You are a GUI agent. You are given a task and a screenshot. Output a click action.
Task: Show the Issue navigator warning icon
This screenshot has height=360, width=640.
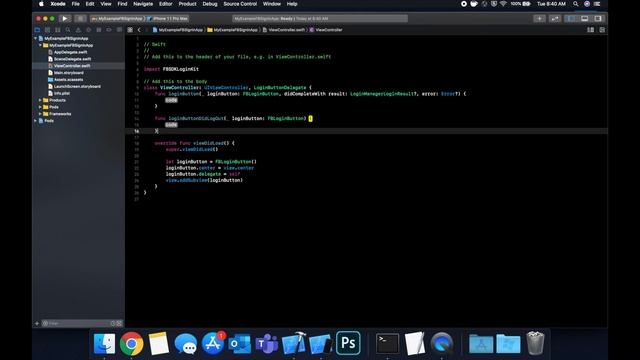tap(78, 30)
